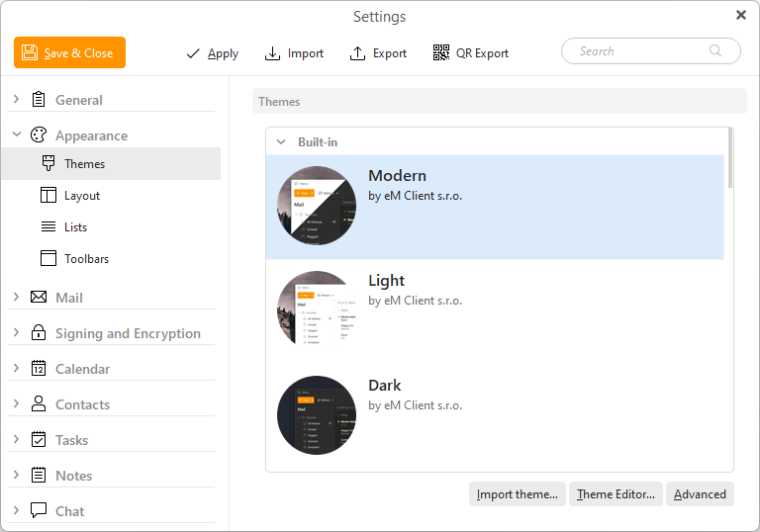Select the Contacts category label
Image resolution: width=760 pixels, height=532 pixels.
[x=82, y=404]
